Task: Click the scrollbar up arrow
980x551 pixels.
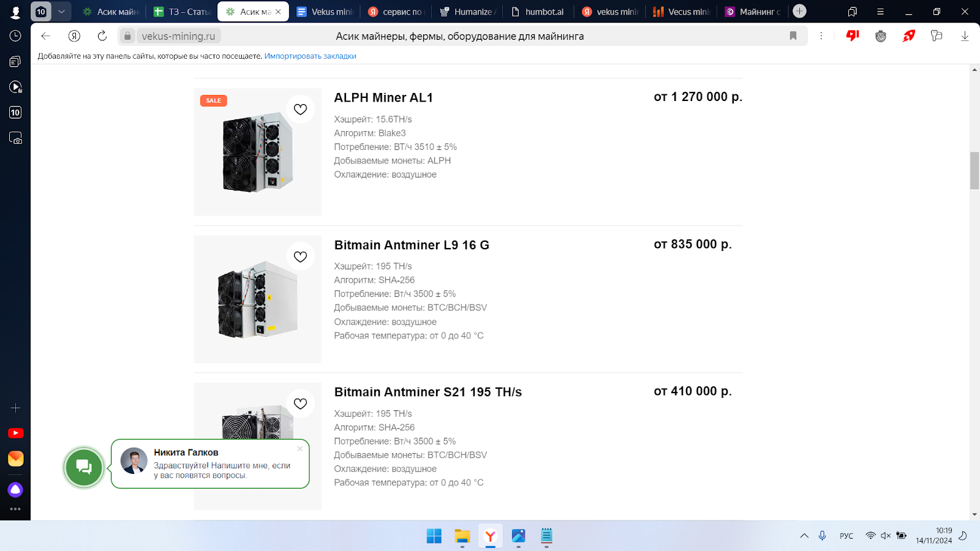Action: [x=974, y=70]
